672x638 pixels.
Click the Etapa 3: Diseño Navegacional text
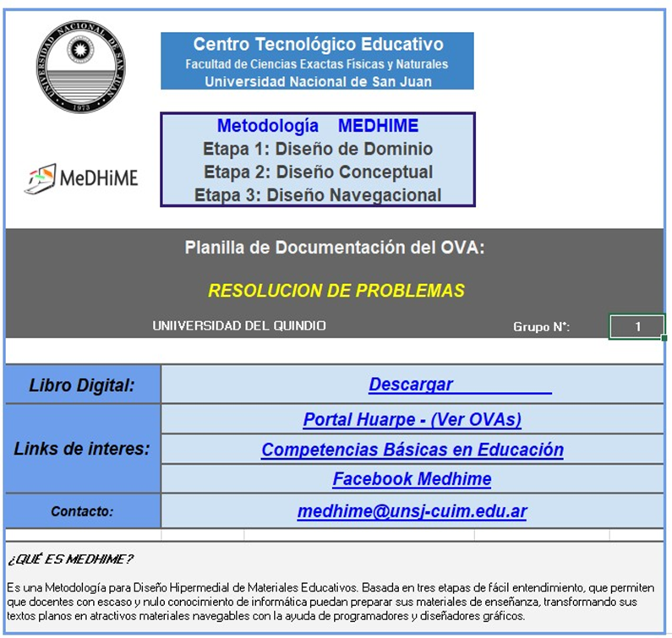coord(317,194)
